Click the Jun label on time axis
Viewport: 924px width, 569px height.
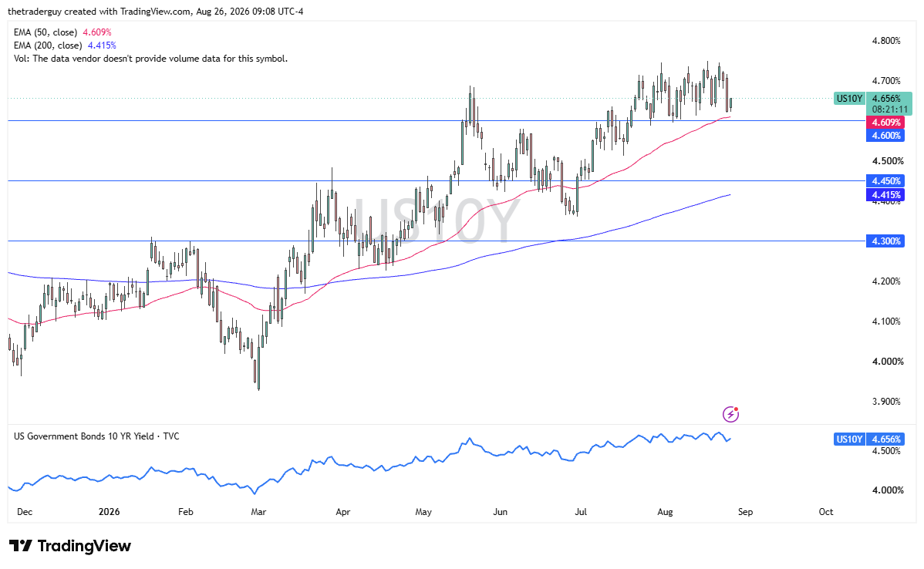point(500,512)
